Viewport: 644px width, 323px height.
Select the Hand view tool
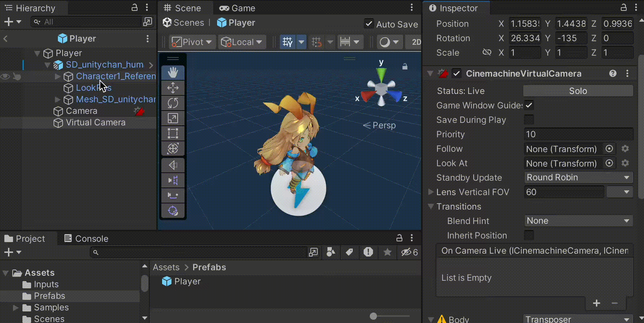173,73
